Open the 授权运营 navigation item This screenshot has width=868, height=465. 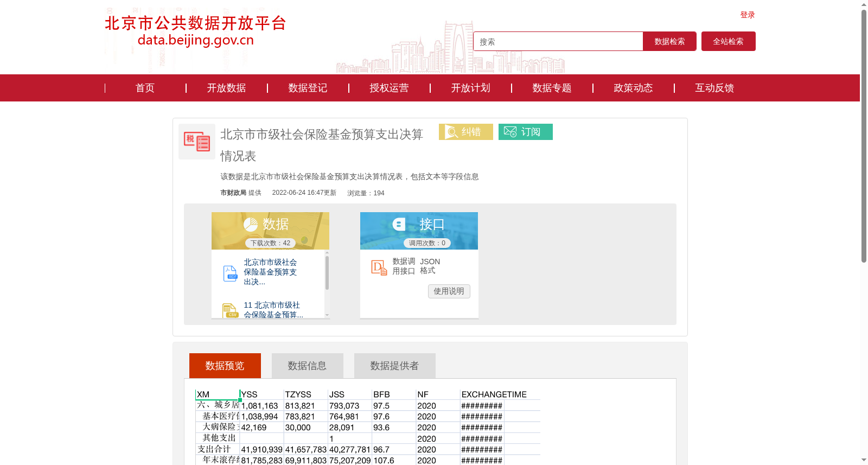(390, 88)
